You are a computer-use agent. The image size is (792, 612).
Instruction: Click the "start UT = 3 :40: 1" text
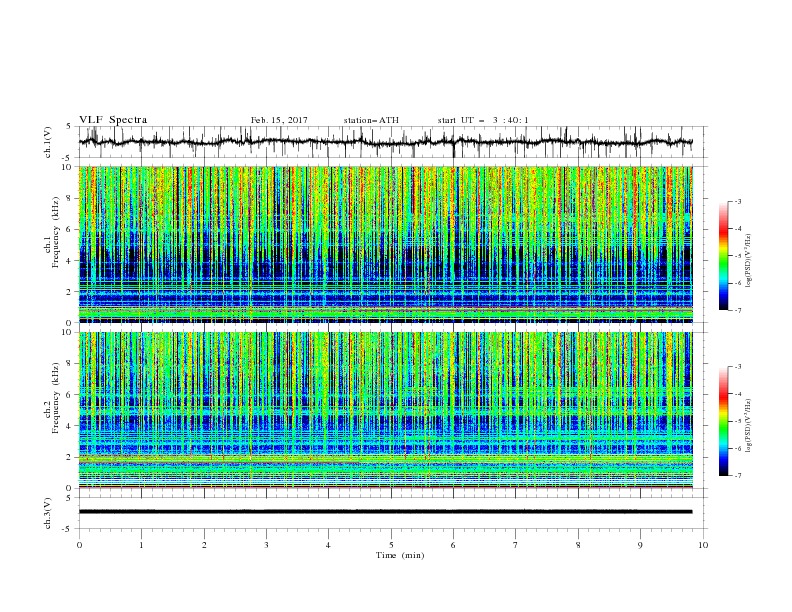tap(483, 120)
